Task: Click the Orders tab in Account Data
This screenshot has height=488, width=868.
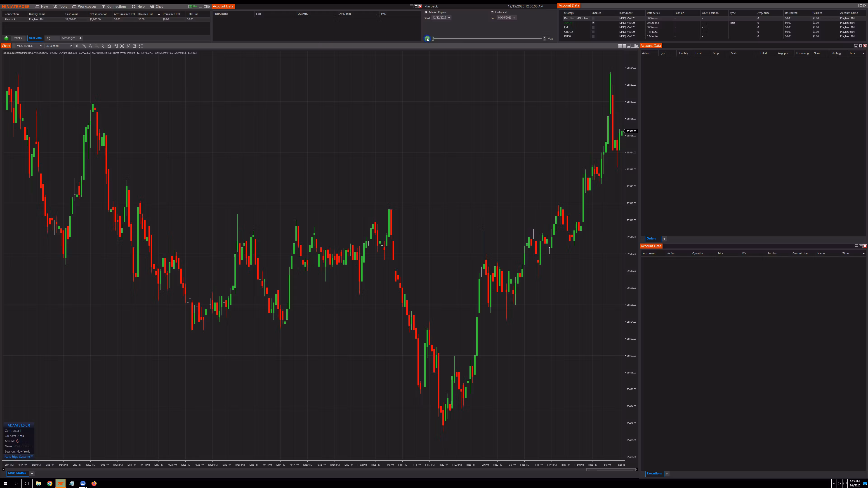Action: pos(651,238)
